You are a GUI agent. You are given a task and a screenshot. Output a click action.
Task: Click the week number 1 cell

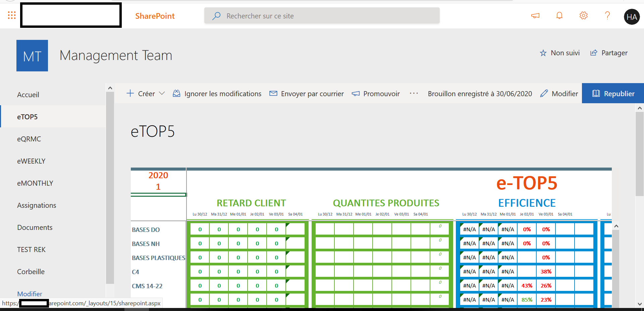(x=158, y=187)
